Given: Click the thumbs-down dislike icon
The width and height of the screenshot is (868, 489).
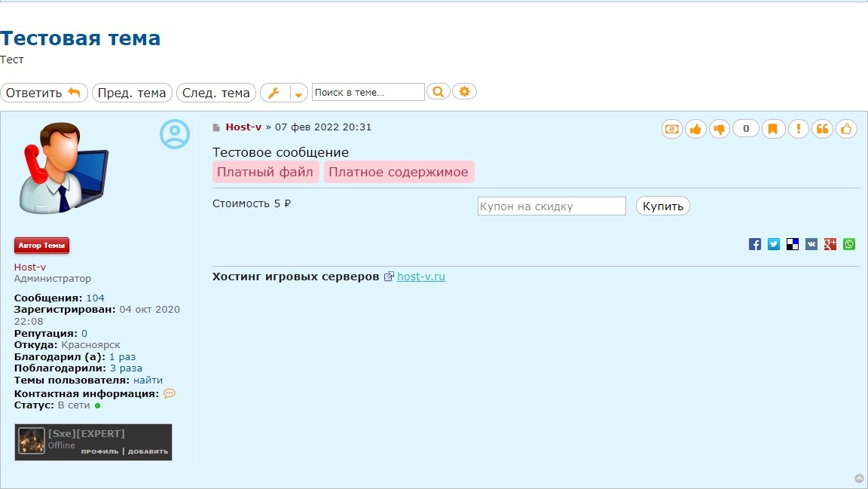Looking at the screenshot, I should pyautogui.click(x=720, y=129).
